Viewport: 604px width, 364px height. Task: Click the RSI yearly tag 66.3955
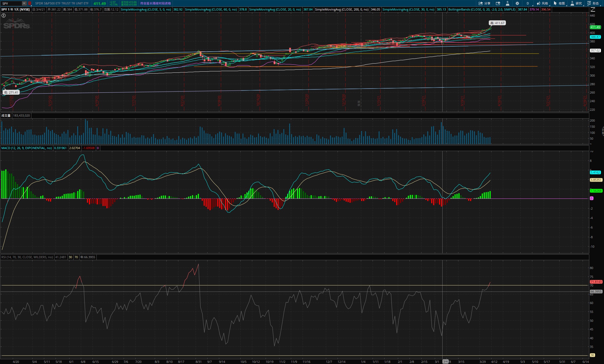point(596,292)
